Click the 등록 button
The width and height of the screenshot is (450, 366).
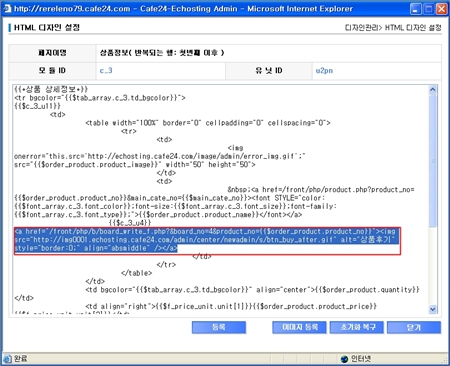click(x=219, y=327)
